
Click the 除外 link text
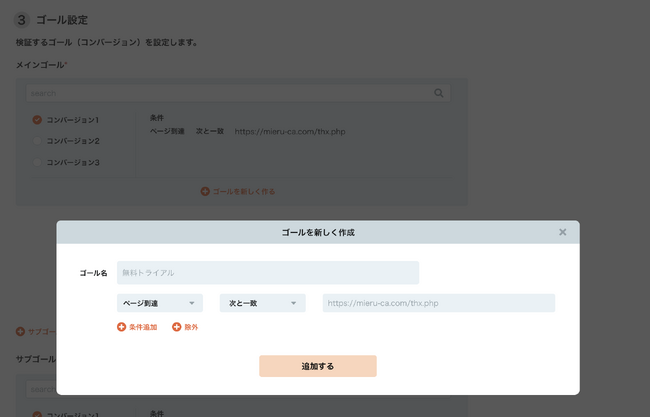click(191, 327)
